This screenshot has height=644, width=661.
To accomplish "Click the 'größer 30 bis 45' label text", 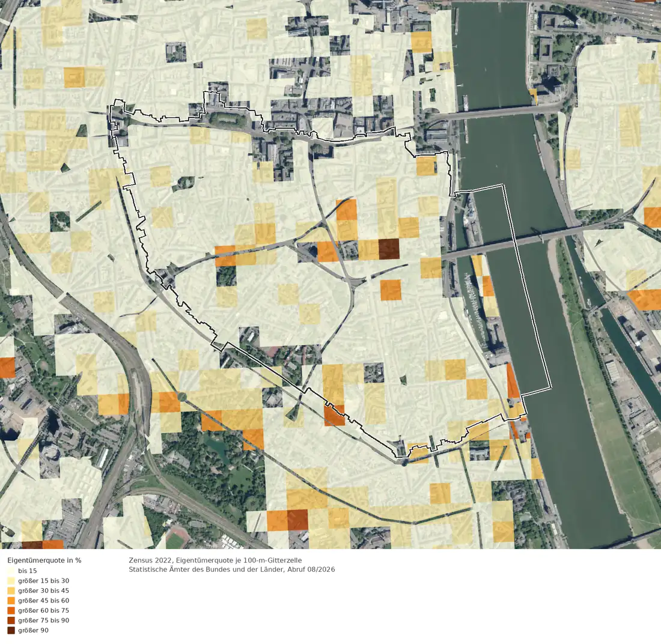I will (x=43, y=591).
